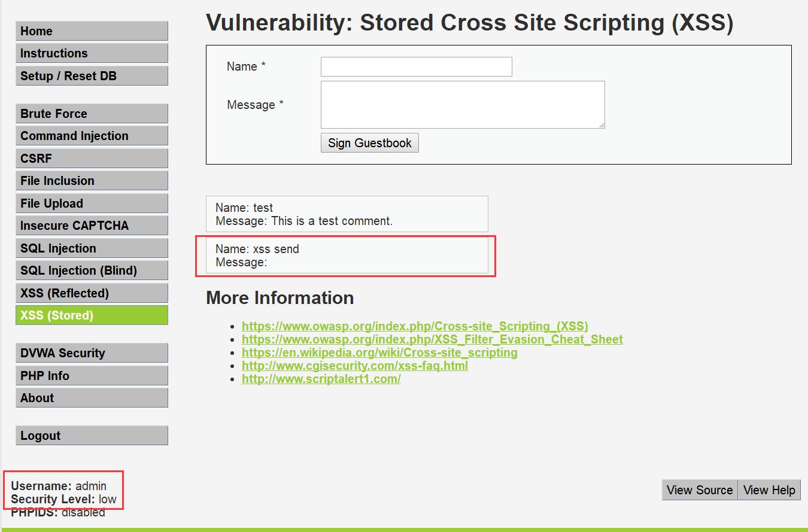This screenshot has width=808, height=532.
Task: Select XSS (Reflected) menu item
Action: click(92, 293)
